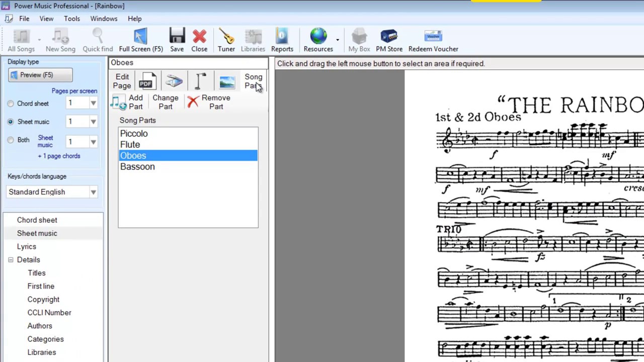Visit the PM Store

pos(389,40)
